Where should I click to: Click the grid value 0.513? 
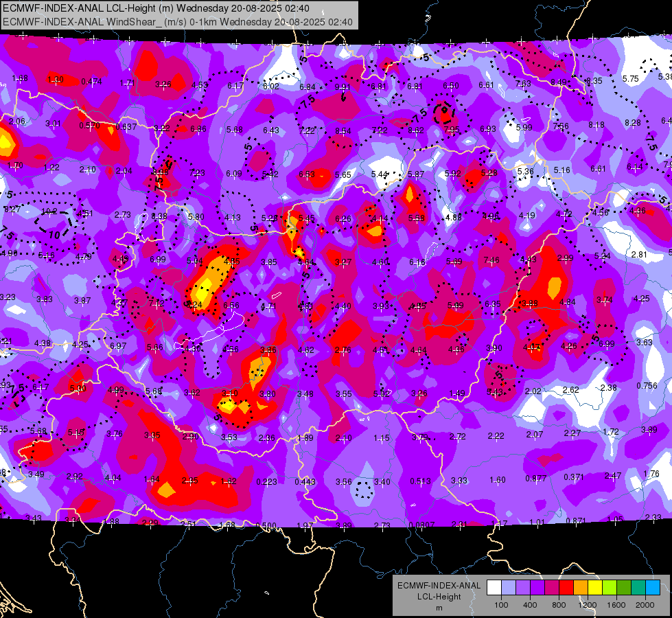click(420, 481)
